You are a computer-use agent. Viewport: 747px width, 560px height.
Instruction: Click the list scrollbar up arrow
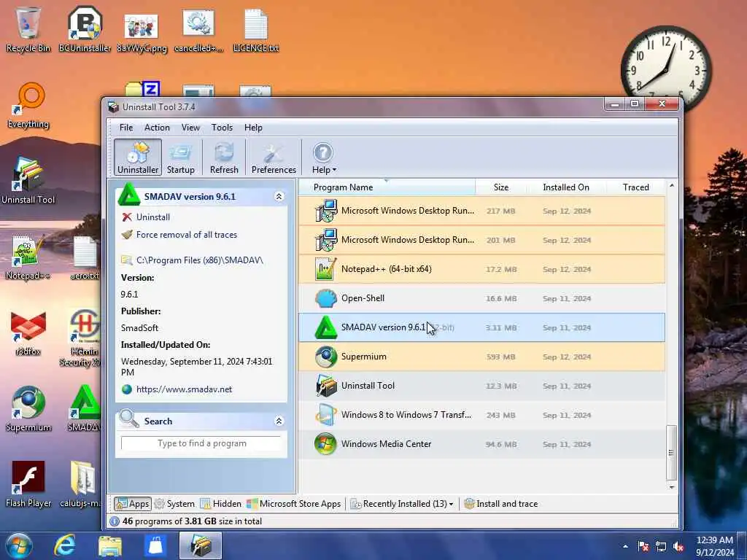point(672,185)
